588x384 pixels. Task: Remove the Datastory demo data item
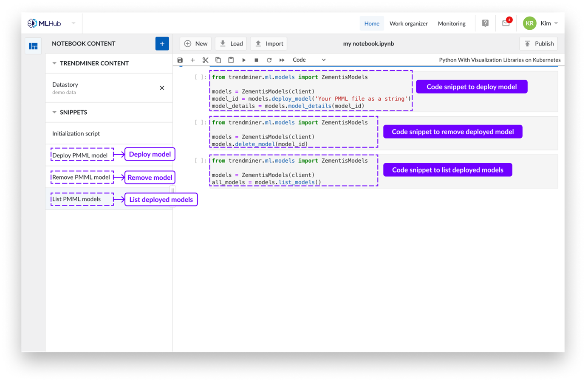tap(162, 88)
